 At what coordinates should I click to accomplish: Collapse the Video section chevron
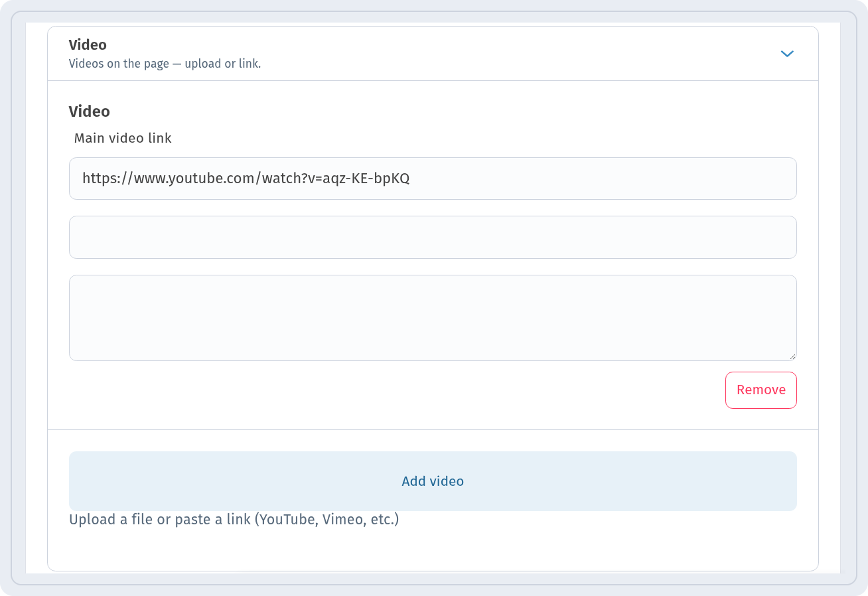(787, 54)
